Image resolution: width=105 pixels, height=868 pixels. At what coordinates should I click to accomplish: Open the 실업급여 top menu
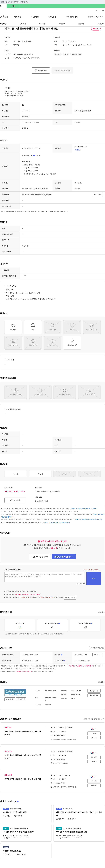pyautogui.click(x=52, y=17)
